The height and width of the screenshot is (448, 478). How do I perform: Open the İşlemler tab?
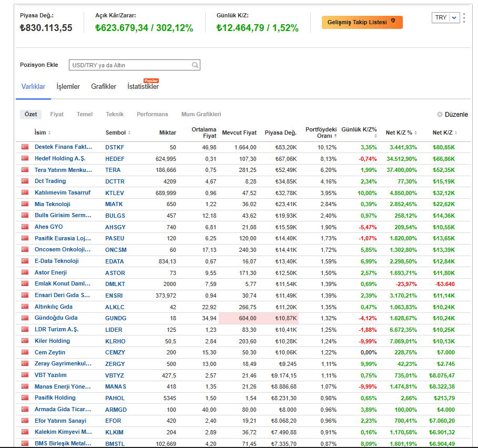click(x=68, y=87)
